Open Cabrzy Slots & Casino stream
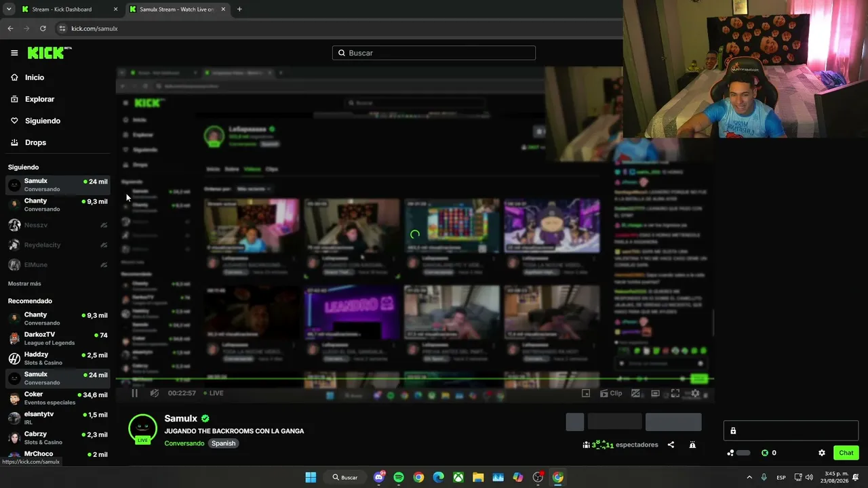Screen dimensions: 868x488 pyautogui.click(x=58, y=438)
